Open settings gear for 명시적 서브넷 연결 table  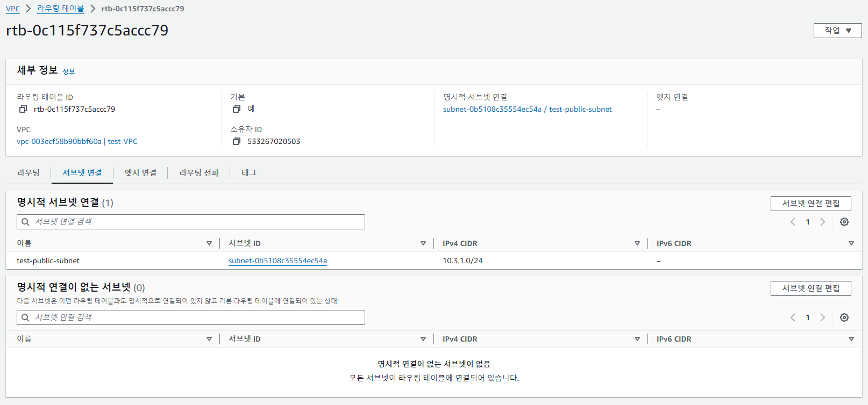pos(844,222)
